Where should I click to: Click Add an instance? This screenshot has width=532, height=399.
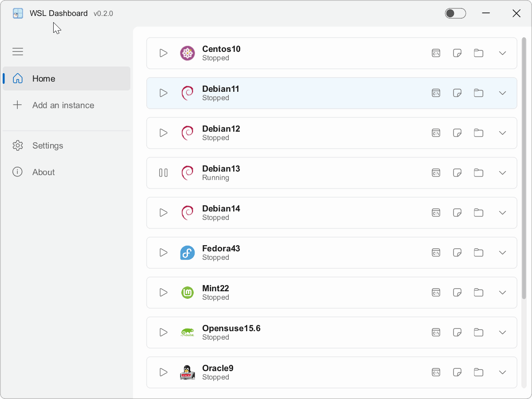pyautogui.click(x=63, y=105)
